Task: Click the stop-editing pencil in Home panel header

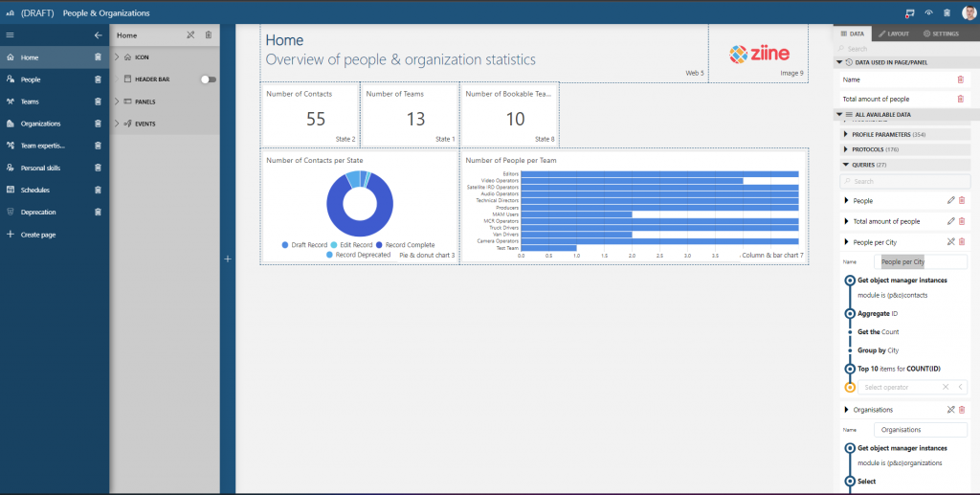Action: coord(190,35)
